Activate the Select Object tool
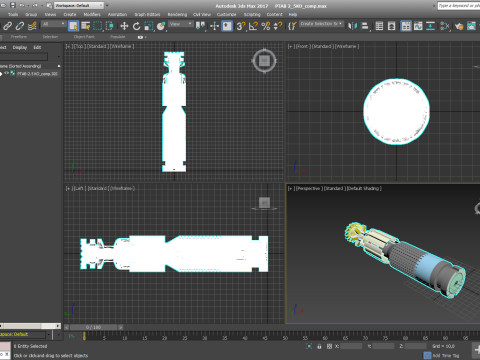This screenshot has width=480, height=360. 73,26
